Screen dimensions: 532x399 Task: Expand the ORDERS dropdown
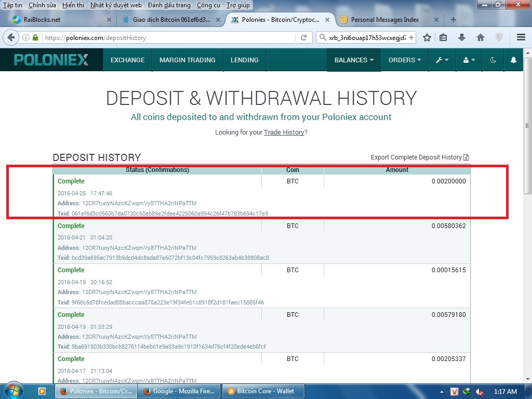[405, 60]
